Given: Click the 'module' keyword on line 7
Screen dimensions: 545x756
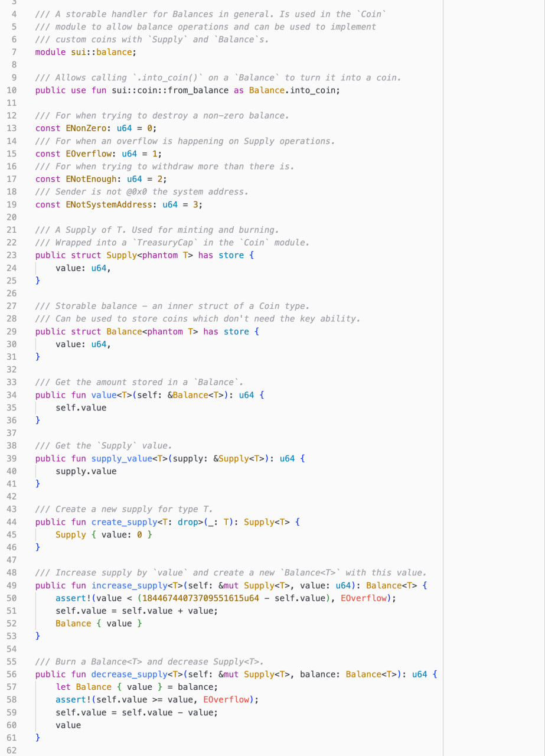Looking at the screenshot, I should coord(50,52).
